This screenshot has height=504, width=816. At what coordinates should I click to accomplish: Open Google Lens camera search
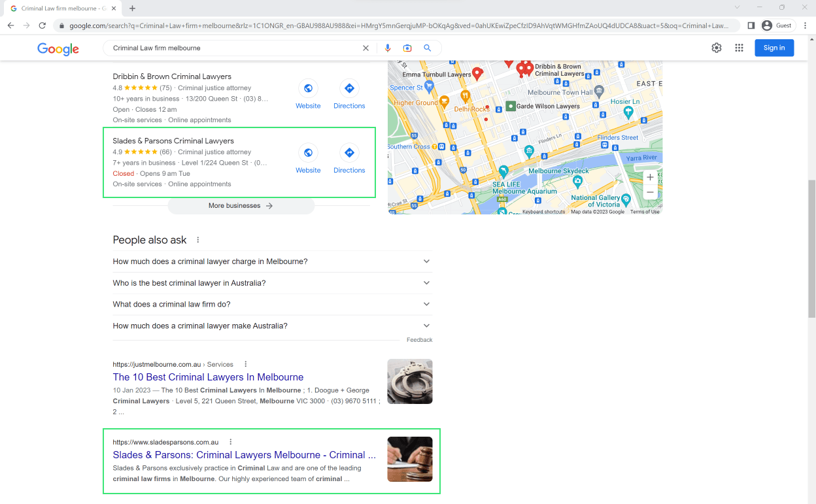pos(407,48)
